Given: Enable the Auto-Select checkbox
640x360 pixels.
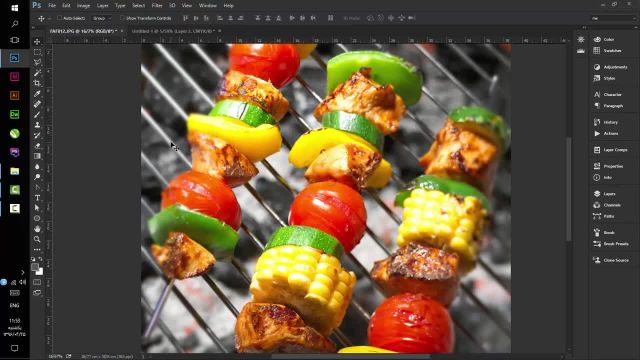Looking at the screenshot, I should tap(60, 18).
